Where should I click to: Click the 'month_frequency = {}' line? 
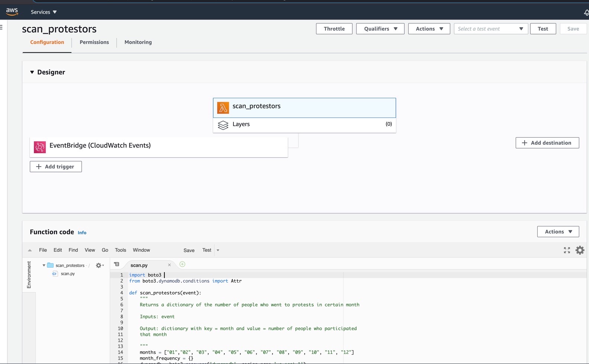pos(166,358)
